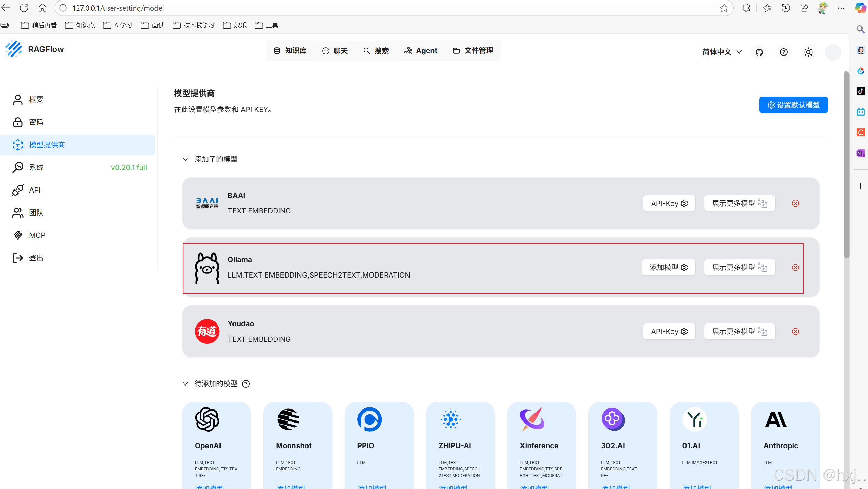Click the Xinference logo icon
The height and width of the screenshot is (489, 868).
(x=532, y=419)
